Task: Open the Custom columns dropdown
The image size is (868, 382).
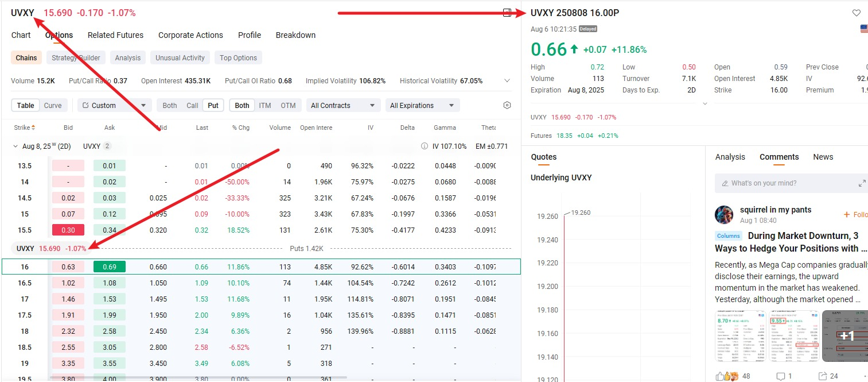Action: point(115,105)
